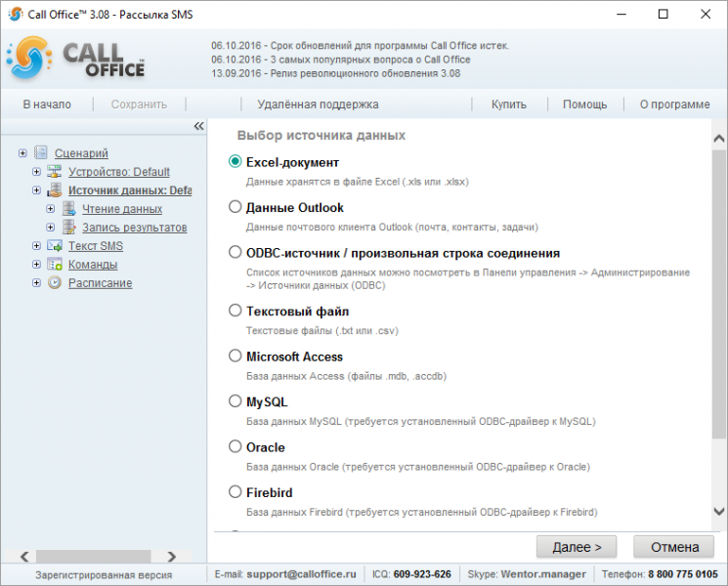Image resolution: width=728 pixels, height=586 pixels.
Task: Click the Call Office logo in header
Action: click(x=75, y=59)
